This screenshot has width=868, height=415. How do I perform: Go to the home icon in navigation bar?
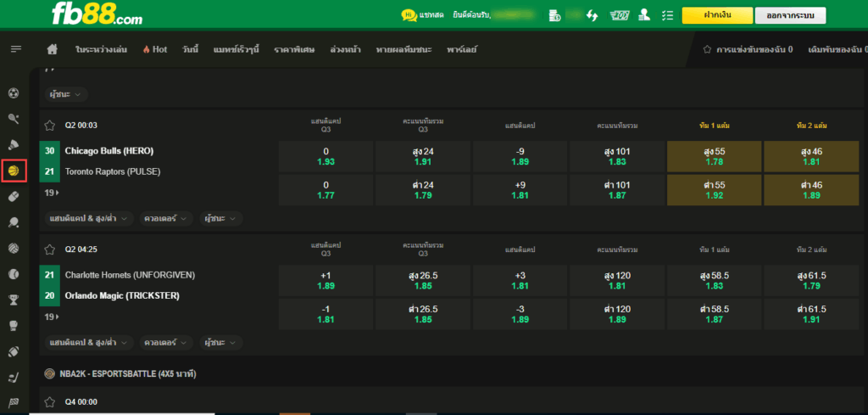click(x=53, y=49)
